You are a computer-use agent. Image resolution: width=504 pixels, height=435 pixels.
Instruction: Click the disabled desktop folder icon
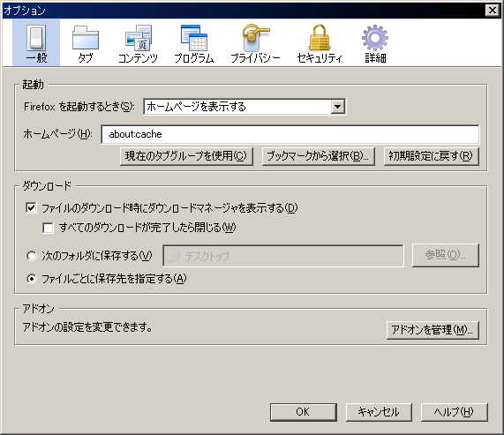click(x=173, y=256)
